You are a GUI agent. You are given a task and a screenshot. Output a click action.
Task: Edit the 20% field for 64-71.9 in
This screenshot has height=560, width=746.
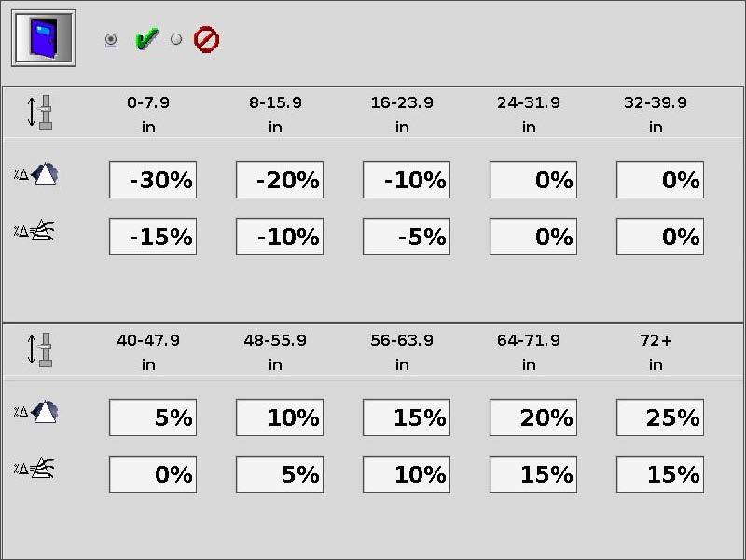coord(533,417)
